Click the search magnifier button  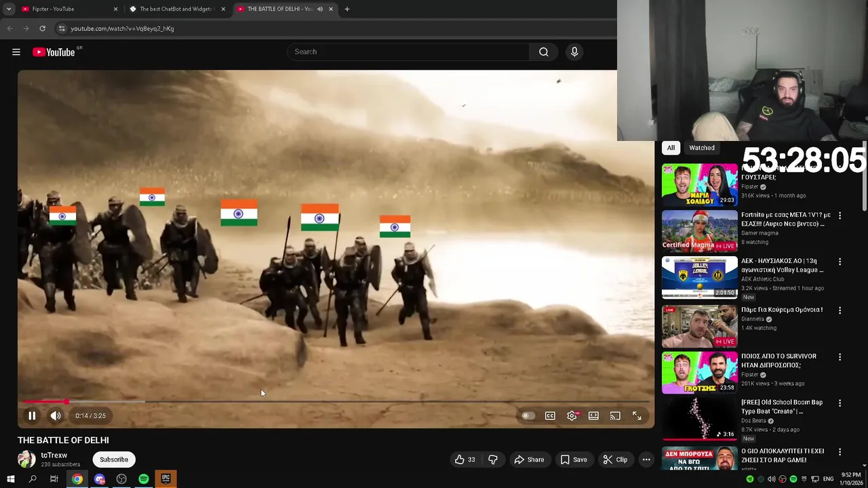(544, 52)
